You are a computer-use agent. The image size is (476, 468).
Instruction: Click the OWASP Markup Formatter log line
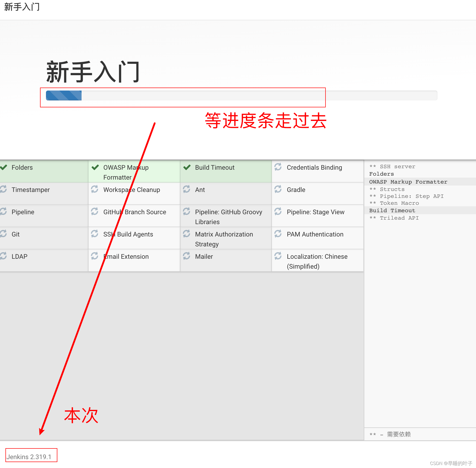[408, 182]
